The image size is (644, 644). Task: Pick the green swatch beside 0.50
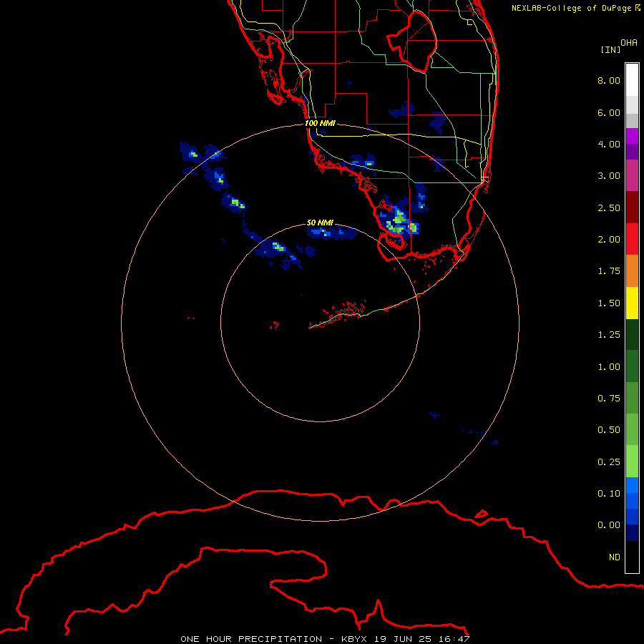point(632,429)
